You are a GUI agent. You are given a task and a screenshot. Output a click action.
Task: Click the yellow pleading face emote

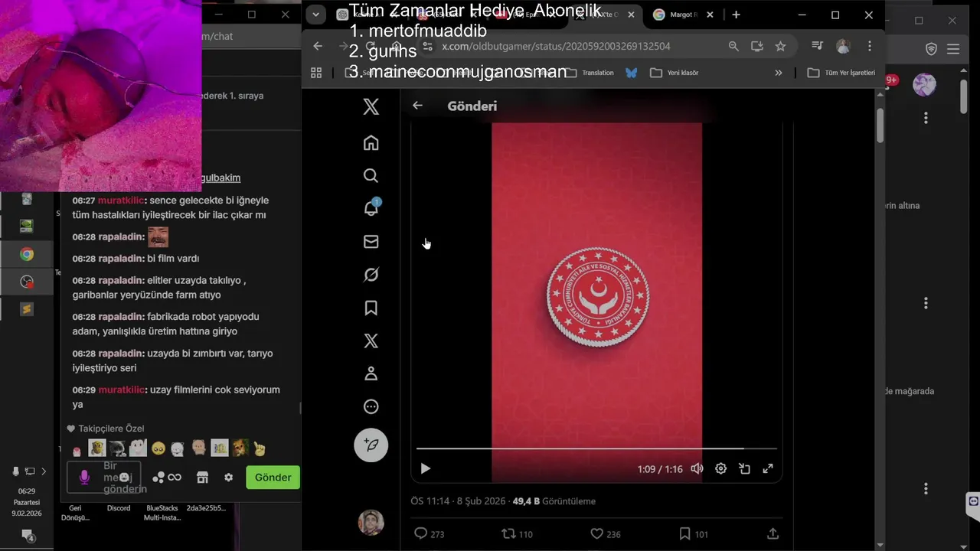158,448
